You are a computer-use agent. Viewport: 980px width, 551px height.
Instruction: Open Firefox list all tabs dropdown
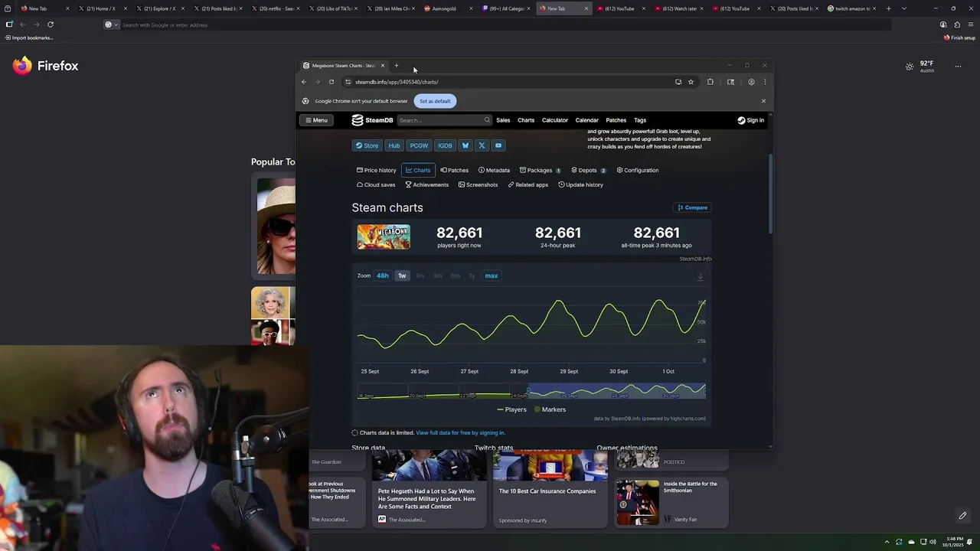[904, 8]
